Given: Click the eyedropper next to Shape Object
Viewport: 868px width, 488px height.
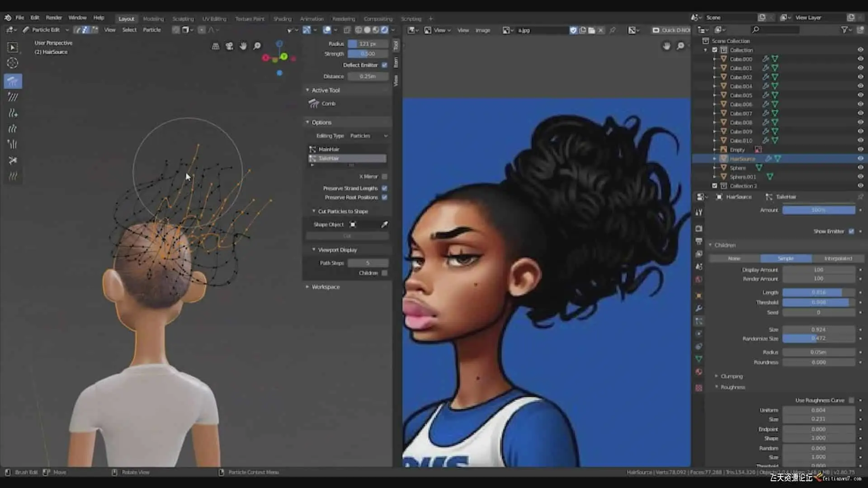Looking at the screenshot, I should (384, 225).
